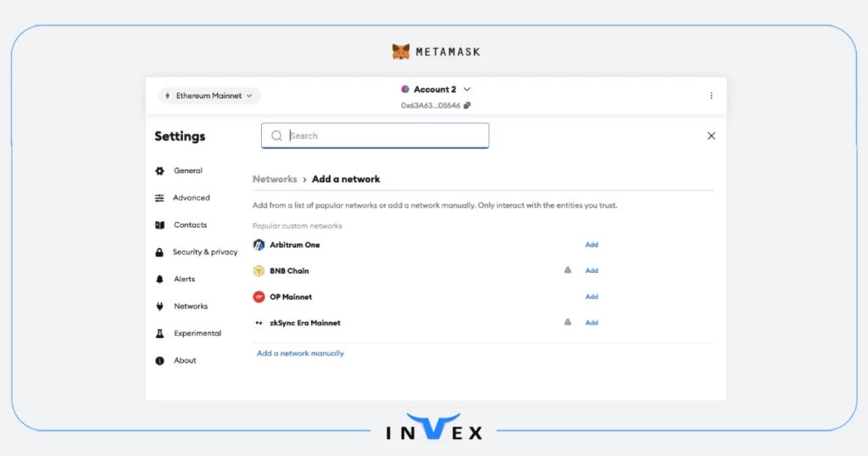Close the Settings page with X
Viewport: 868px width, 456px height.
[711, 136]
